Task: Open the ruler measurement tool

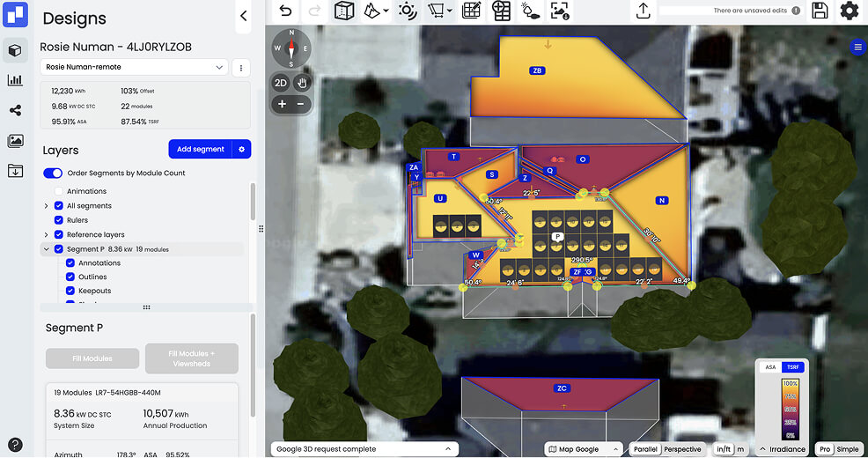Action: [x=437, y=11]
